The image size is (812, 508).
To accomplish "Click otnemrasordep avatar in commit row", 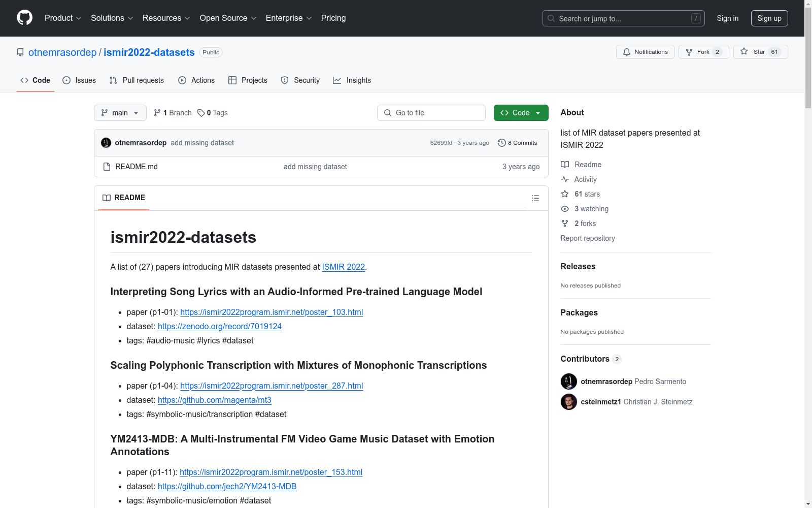I will click(x=106, y=143).
